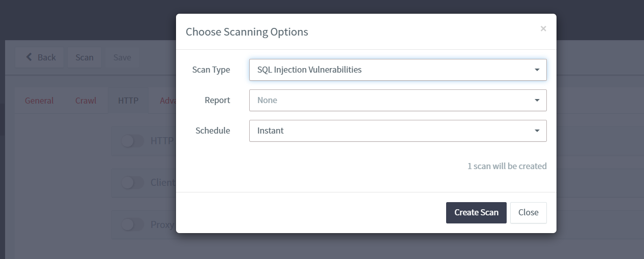This screenshot has width=644, height=259.
Task: Select the HTTP tab
Action: tap(128, 101)
